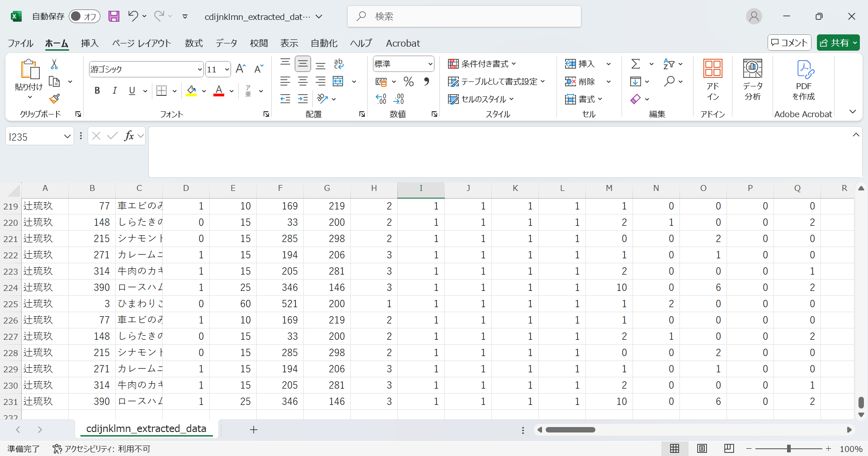Open the conditional formatting dropdown
Image resolution: width=868 pixels, height=456 pixels.
[x=482, y=64]
